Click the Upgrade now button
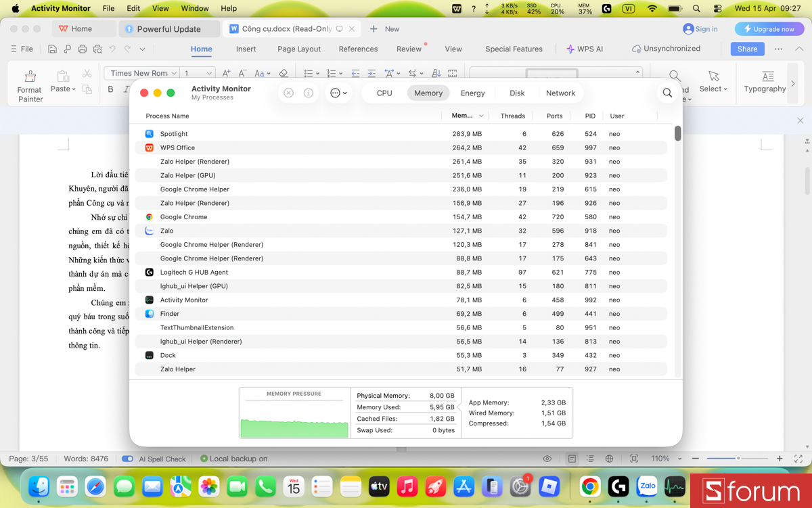The height and width of the screenshot is (508, 812). (x=769, y=29)
